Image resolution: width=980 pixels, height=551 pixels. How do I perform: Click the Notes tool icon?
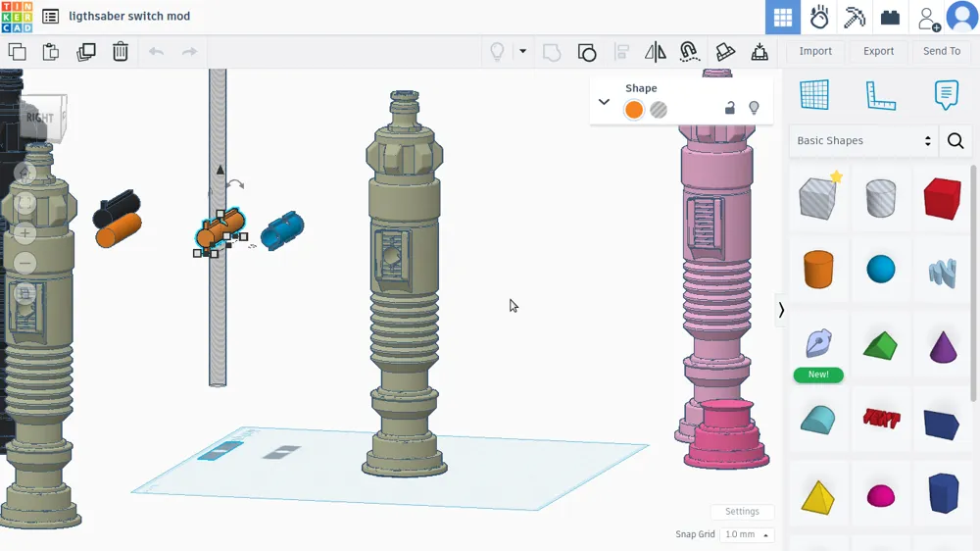947,95
